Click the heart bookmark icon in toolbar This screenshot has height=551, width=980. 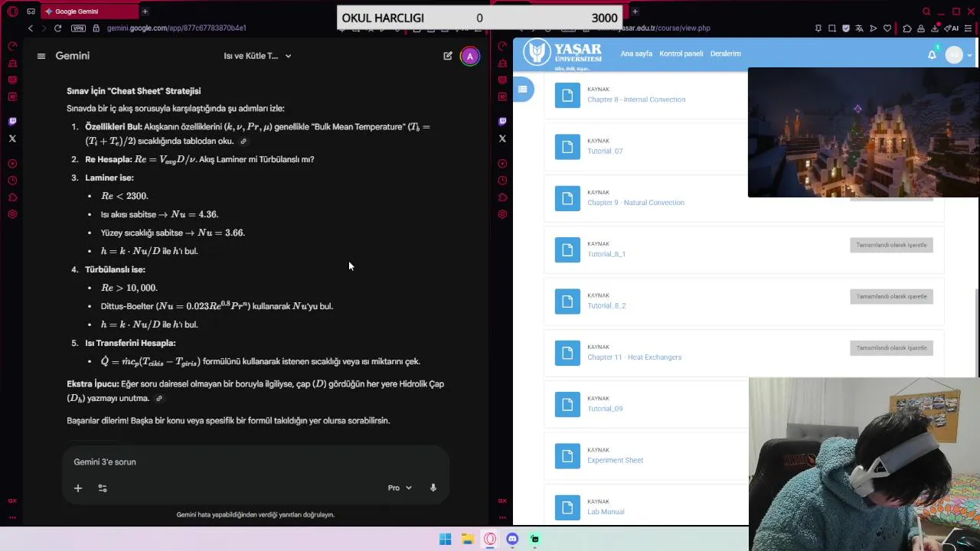point(887,28)
